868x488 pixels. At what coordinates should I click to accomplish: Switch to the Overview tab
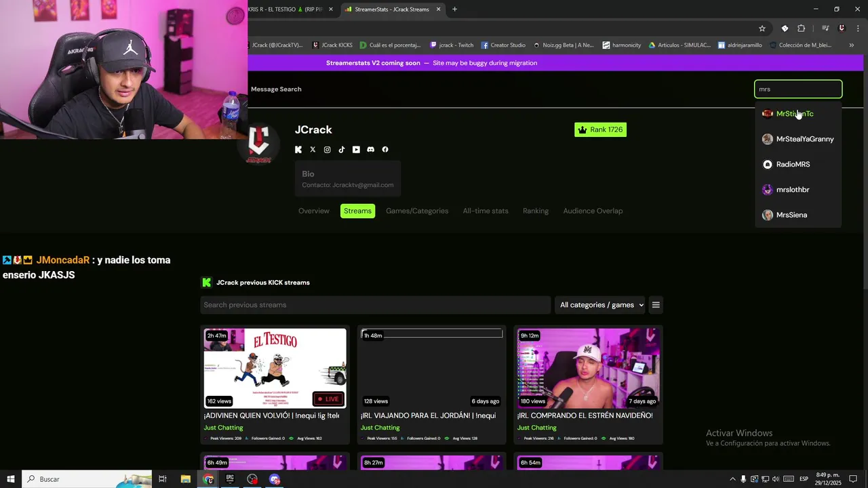tap(314, 211)
